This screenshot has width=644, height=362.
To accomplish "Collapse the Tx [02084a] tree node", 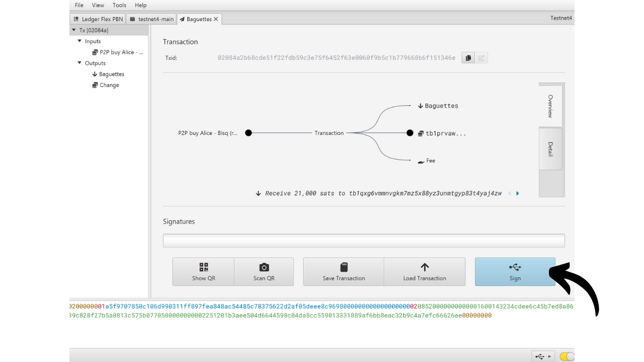I will click(x=74, y=30).
